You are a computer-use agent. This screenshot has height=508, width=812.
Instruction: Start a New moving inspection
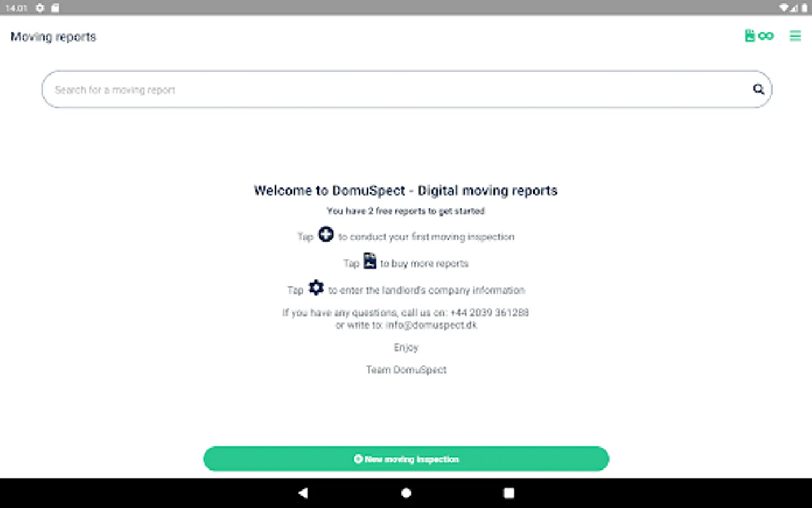[x=406, y=459]
